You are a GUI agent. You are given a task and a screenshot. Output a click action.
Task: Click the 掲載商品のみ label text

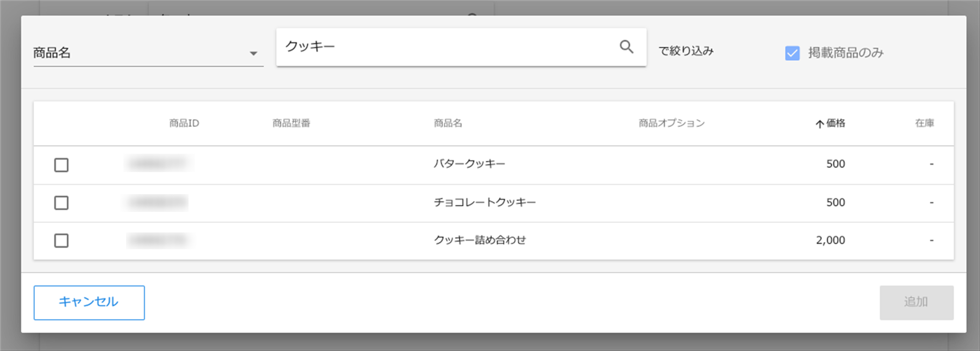pos(846,52)
